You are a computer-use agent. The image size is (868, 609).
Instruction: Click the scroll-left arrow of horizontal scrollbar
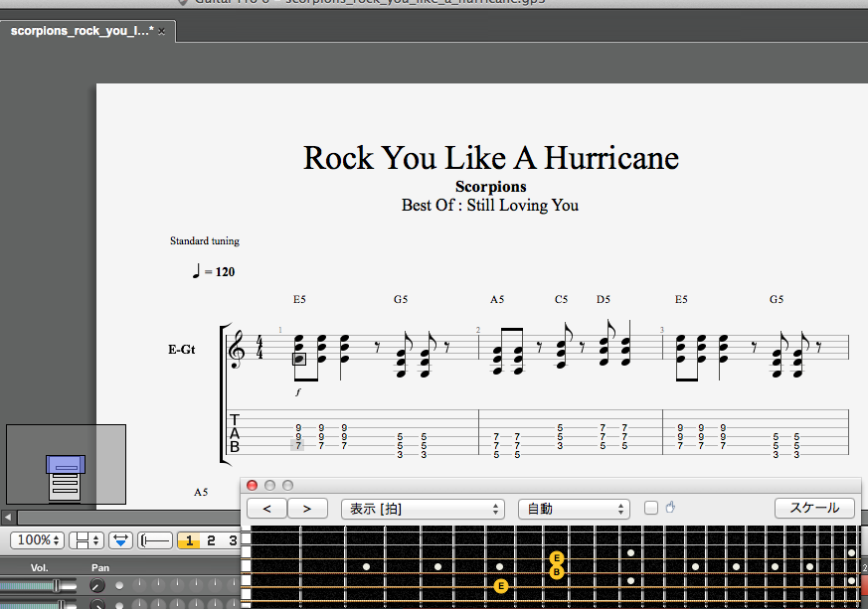pos(8,518)
